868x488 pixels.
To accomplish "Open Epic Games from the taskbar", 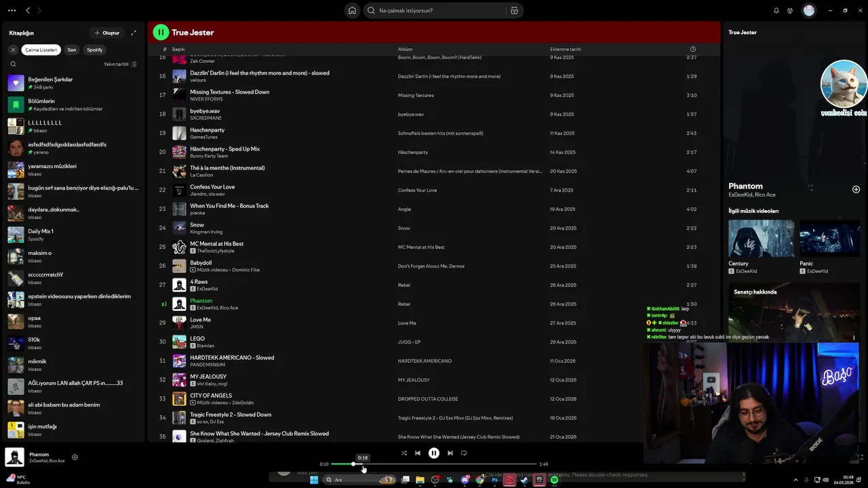I will coord(539,480).
